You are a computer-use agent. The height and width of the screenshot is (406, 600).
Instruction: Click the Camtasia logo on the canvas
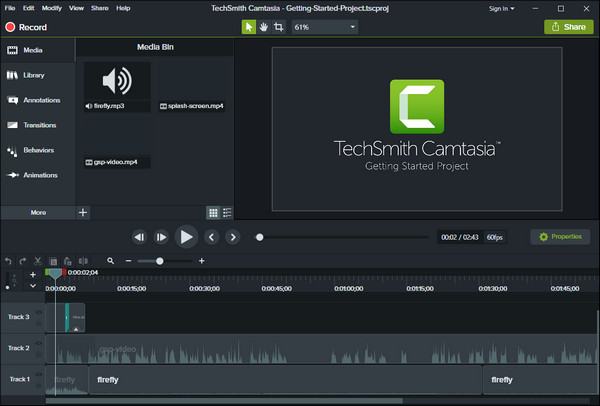point(417,106)
